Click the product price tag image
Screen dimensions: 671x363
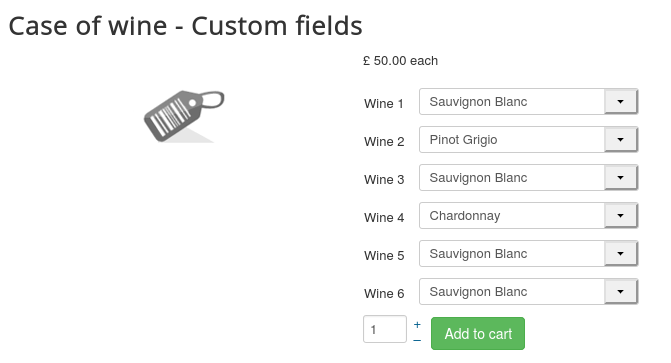(x=184, y=116)
